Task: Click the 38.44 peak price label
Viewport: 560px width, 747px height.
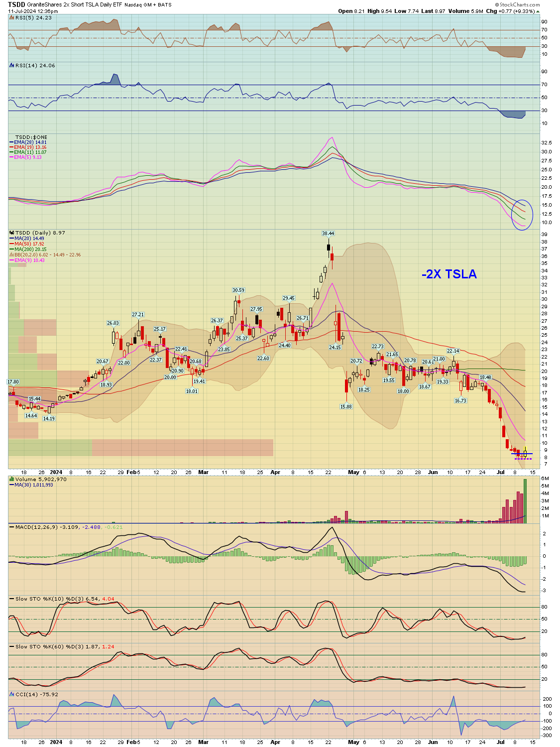Action: 328,233
